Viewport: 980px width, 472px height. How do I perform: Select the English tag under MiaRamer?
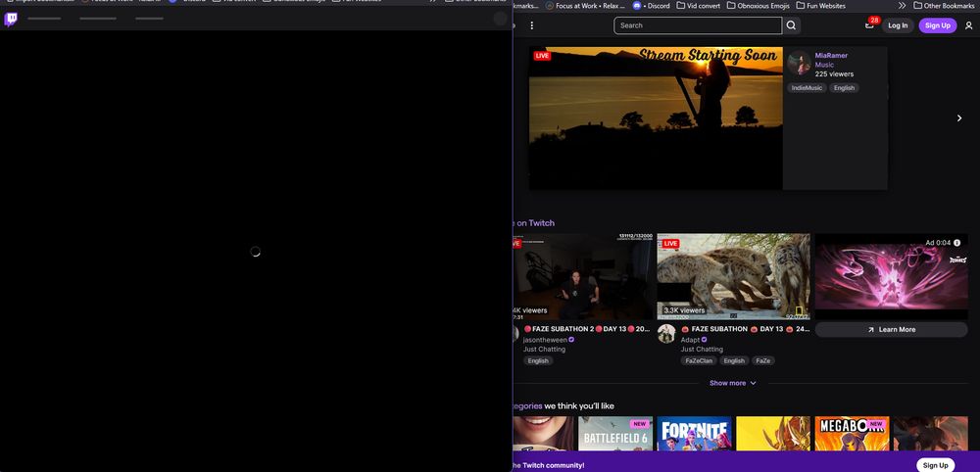tap(844, 88)
